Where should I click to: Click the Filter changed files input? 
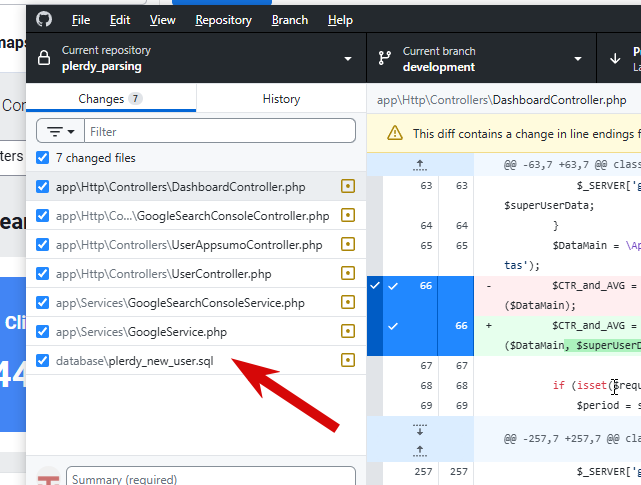pos(220,131)
